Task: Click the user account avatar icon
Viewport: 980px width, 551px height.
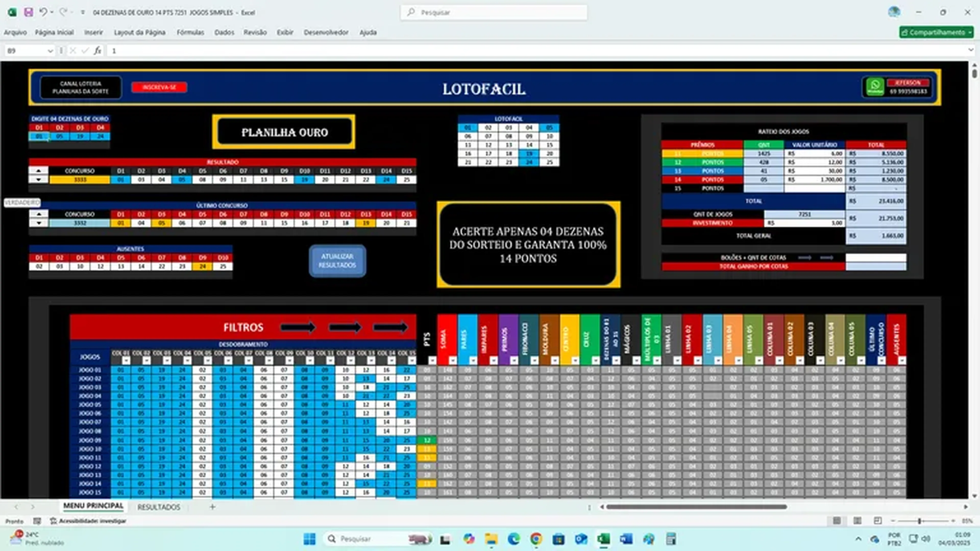Action: [894, 12]
